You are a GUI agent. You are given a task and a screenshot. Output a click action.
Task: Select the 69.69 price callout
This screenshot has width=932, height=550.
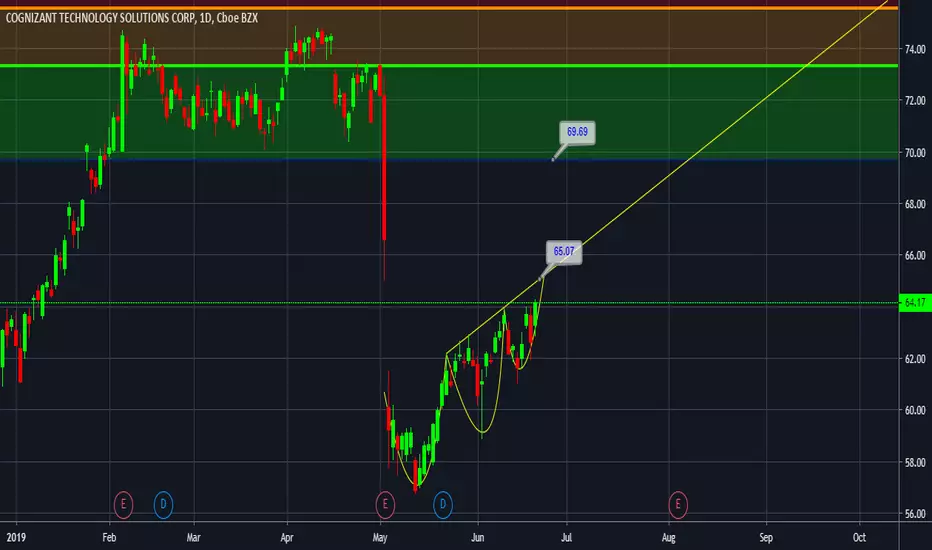(577, 132)
